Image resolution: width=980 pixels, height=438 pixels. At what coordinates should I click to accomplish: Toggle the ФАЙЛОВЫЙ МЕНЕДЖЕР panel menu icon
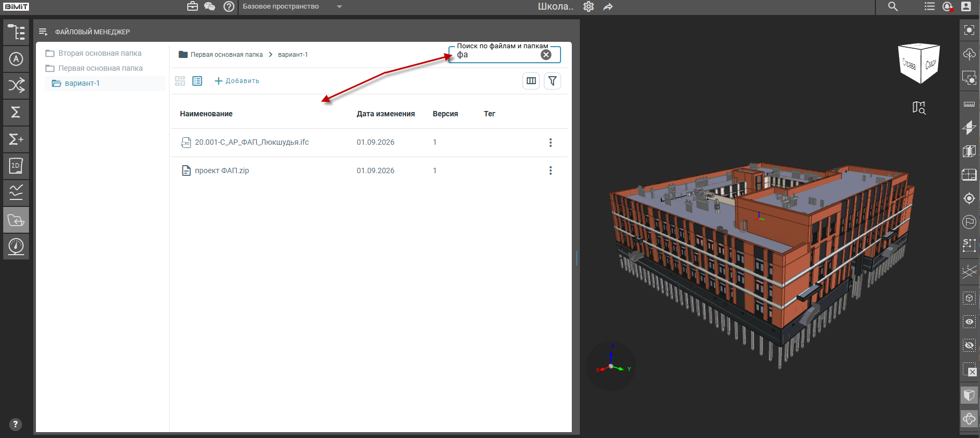click(x=43, y=32)
